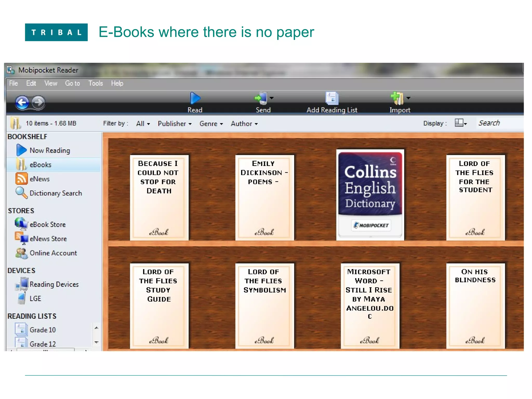Click the Dictionary Search magnifier icon
The height and width of the screenshot is (399, 532).
coord(21,193)
